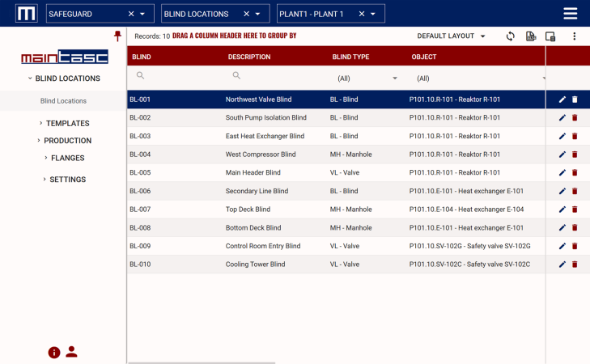The image size is (590, 364).
Task: Open the DEFAULT LAYOUT dropdown
Action: pos(452,36)
